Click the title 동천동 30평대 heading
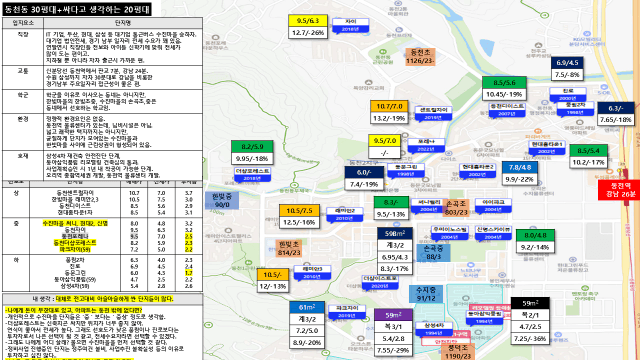 pyautogui.click(x=77, y=9)
